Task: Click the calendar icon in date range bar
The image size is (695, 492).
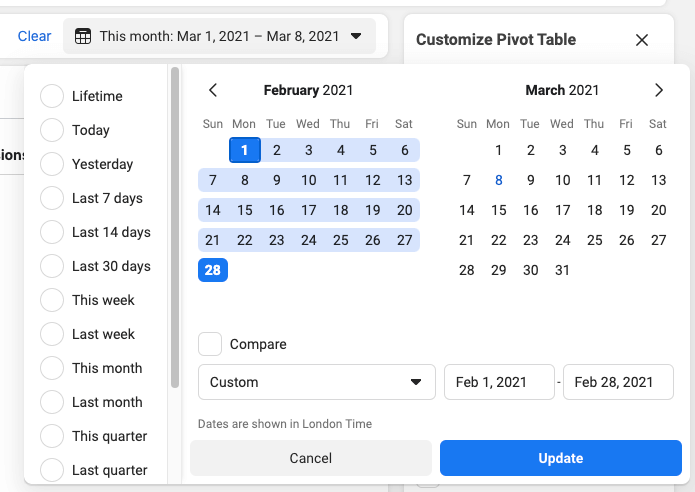Action: [x=83, y=36]
